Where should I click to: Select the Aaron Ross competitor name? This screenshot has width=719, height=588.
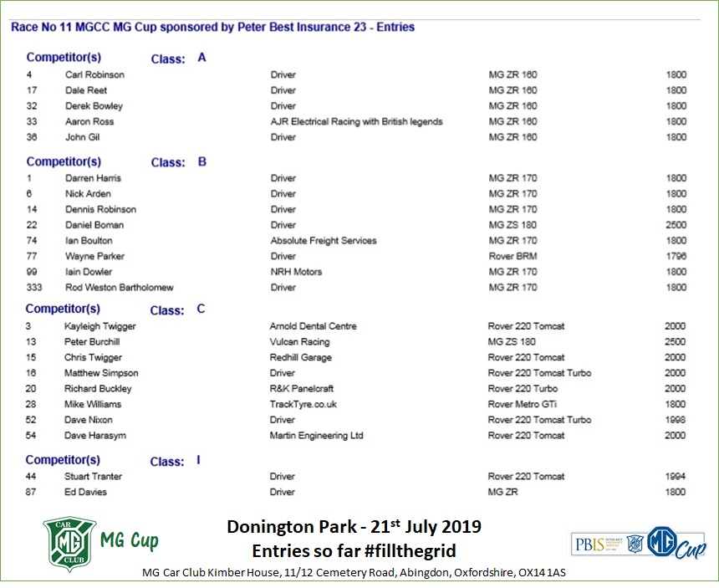(89, 121)
